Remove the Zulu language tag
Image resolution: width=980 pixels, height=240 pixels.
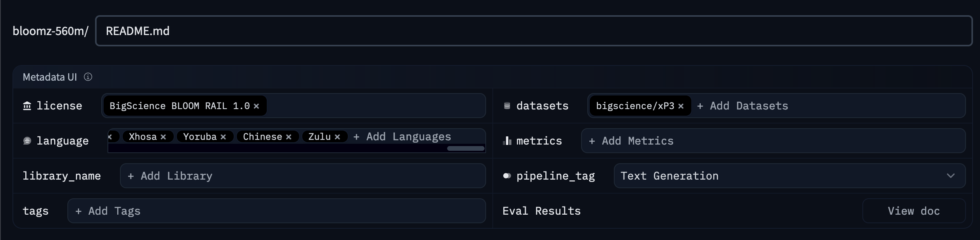click(337, 137)
